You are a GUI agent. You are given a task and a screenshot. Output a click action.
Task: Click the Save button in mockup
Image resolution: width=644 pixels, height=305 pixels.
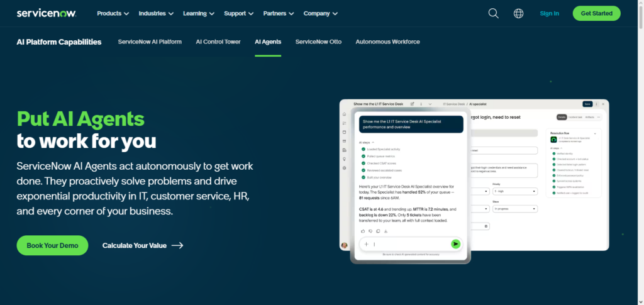(x=588, y=104)
